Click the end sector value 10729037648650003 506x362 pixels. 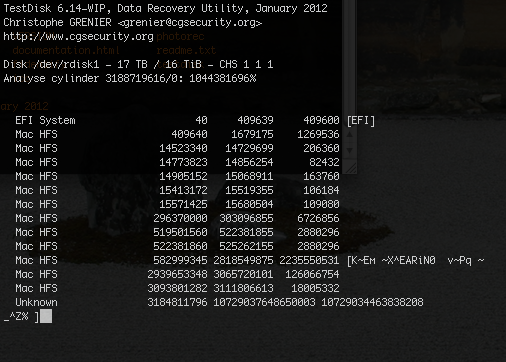click(x=264, y=302)
